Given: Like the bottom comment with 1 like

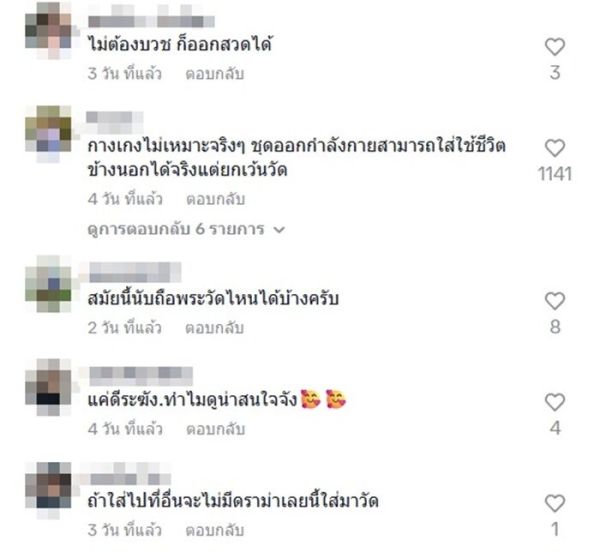Looking at the screenshot, I should [554, 503].
